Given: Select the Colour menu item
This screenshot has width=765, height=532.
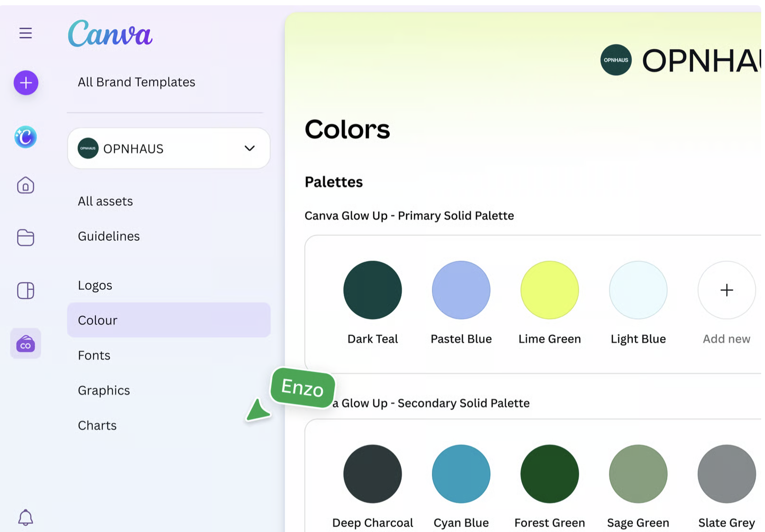Looking at the screenshot, I should 169,320.
